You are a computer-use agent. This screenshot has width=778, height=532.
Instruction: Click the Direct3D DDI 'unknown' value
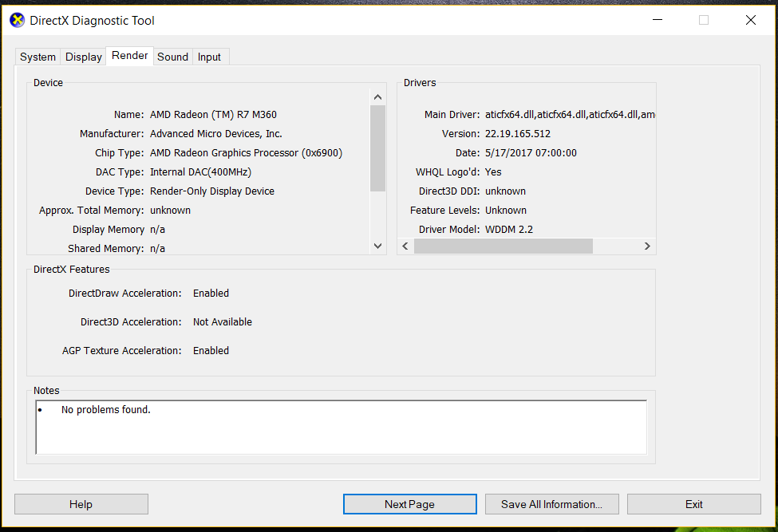point(505,191)
